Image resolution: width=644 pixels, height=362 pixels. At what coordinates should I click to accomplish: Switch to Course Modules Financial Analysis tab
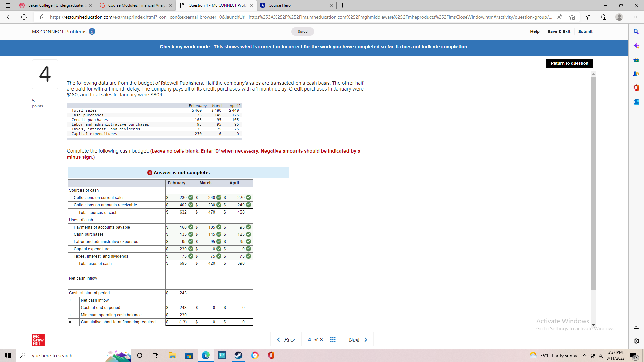coord(136,5)
